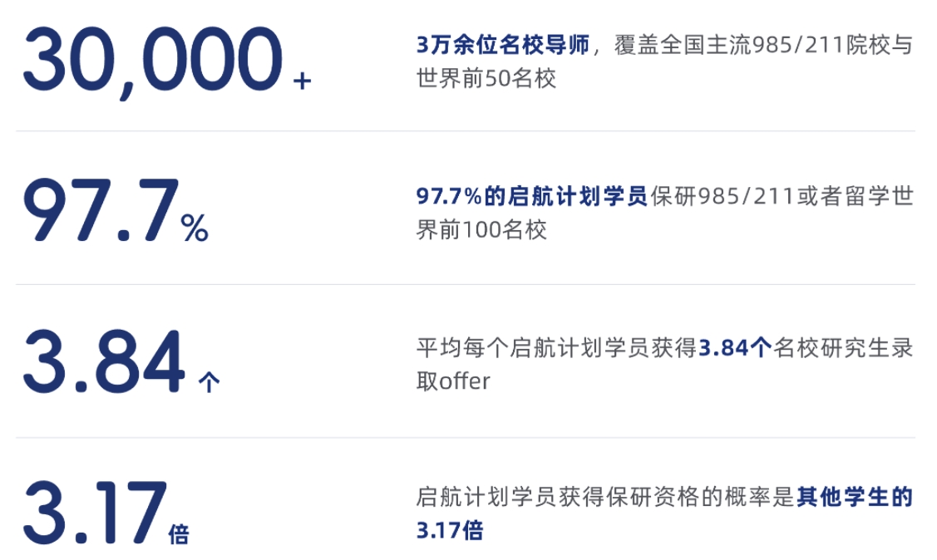937x560 pixels.
Task: Click 启航计划学员获得保研资格的概率是 text
Action: click(x=606, y=497)
